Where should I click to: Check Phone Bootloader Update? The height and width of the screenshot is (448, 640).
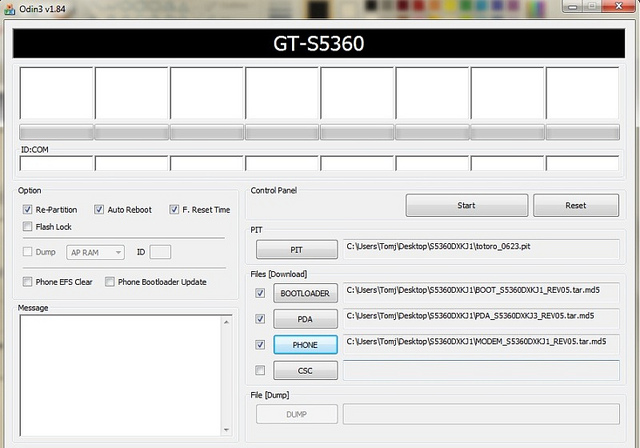point(109,282)
